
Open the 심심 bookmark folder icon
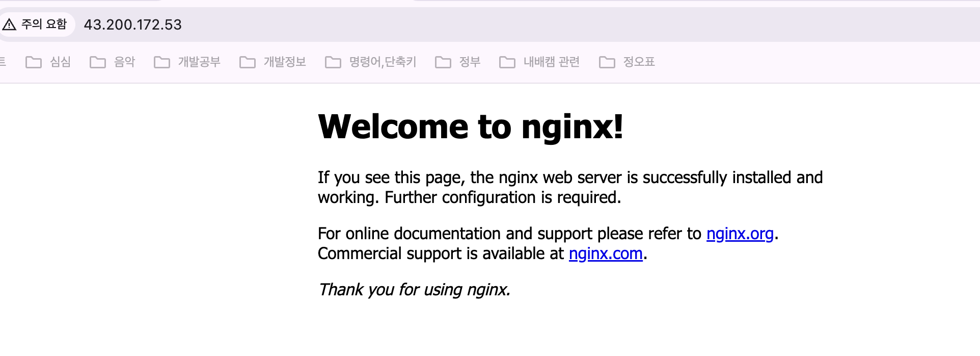click(34, 62)
